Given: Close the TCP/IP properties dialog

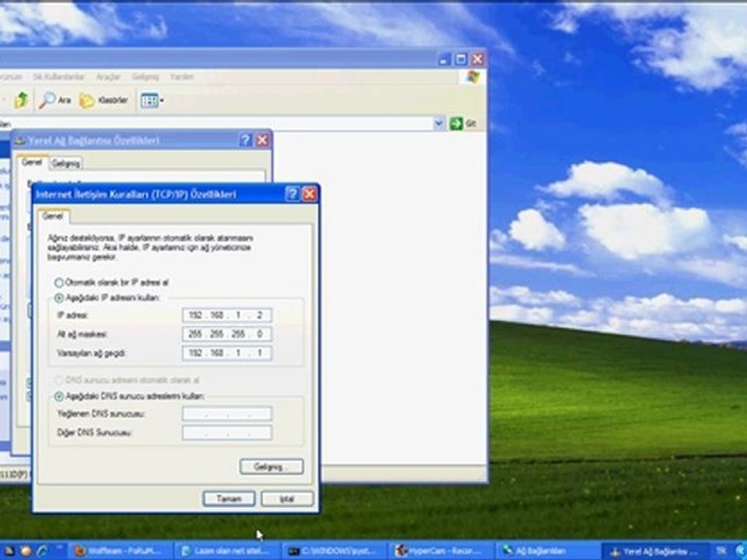Looking at the screenshot, I should pyautogui.click(x=309, y=194).
